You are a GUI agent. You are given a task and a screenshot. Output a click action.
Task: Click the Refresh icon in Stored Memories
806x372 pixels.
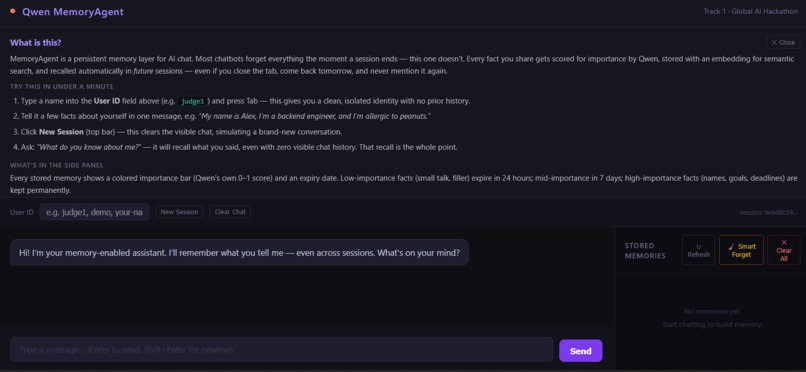click(x=698, y=250)
